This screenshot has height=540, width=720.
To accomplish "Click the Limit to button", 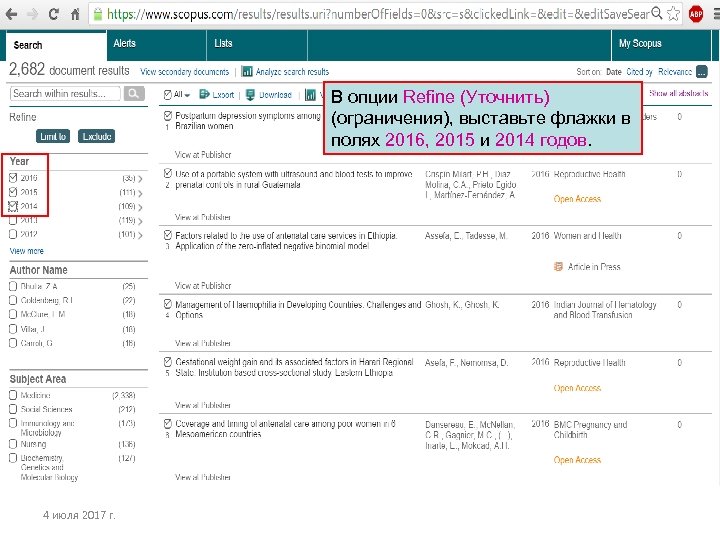I will [53, 136].
